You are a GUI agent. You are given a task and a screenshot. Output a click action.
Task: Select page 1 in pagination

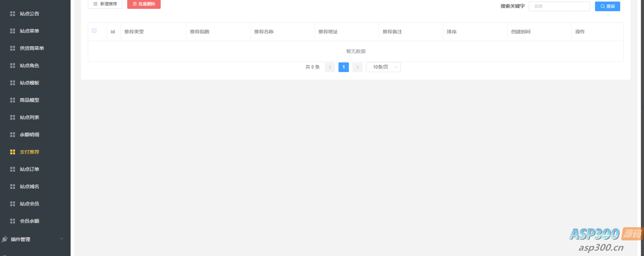click(343, 67)
